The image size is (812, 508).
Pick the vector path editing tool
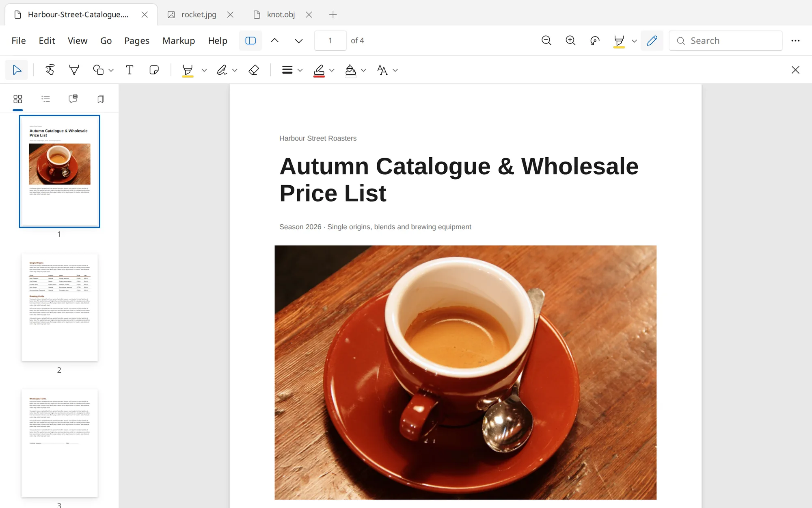74,70
